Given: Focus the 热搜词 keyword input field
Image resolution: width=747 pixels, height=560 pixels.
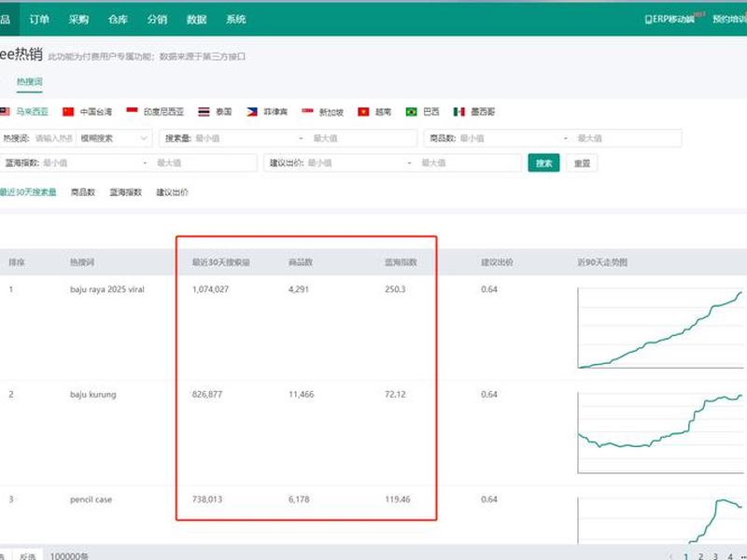Looking at the screenshot, I should tap(53, 138).
